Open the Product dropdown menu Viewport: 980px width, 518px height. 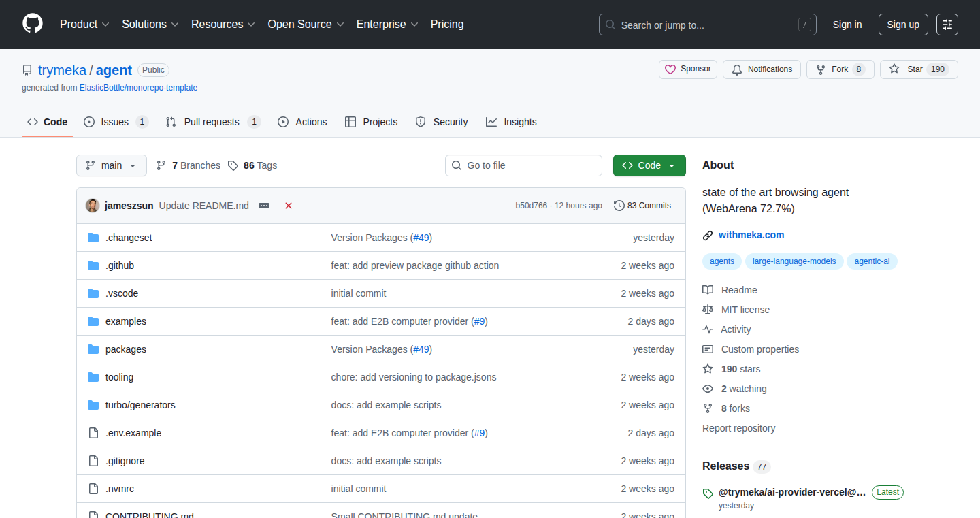click(84, 24)
